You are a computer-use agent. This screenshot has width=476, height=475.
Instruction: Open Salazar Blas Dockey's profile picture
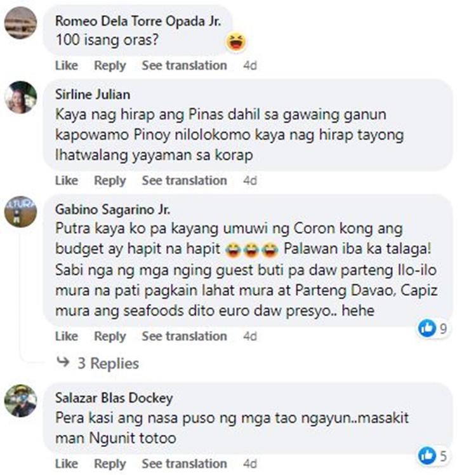21,400
